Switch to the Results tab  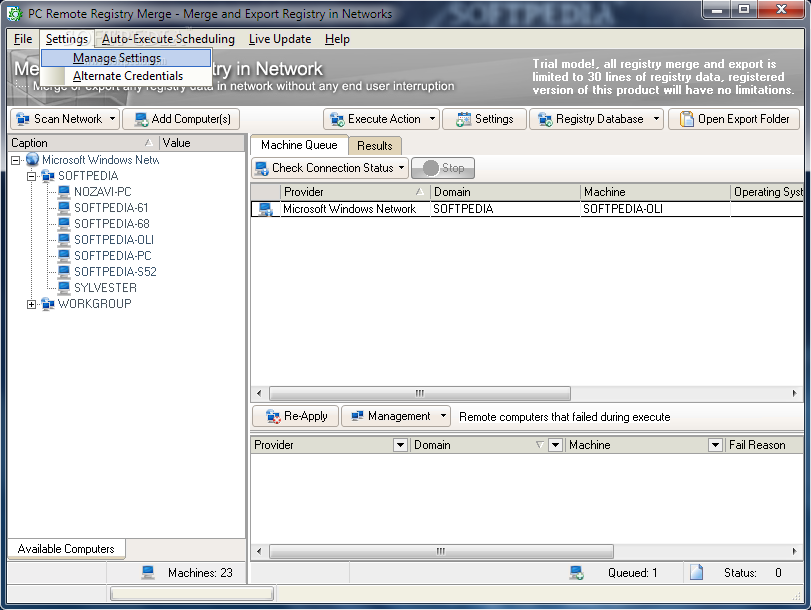[x=375, y=146]
